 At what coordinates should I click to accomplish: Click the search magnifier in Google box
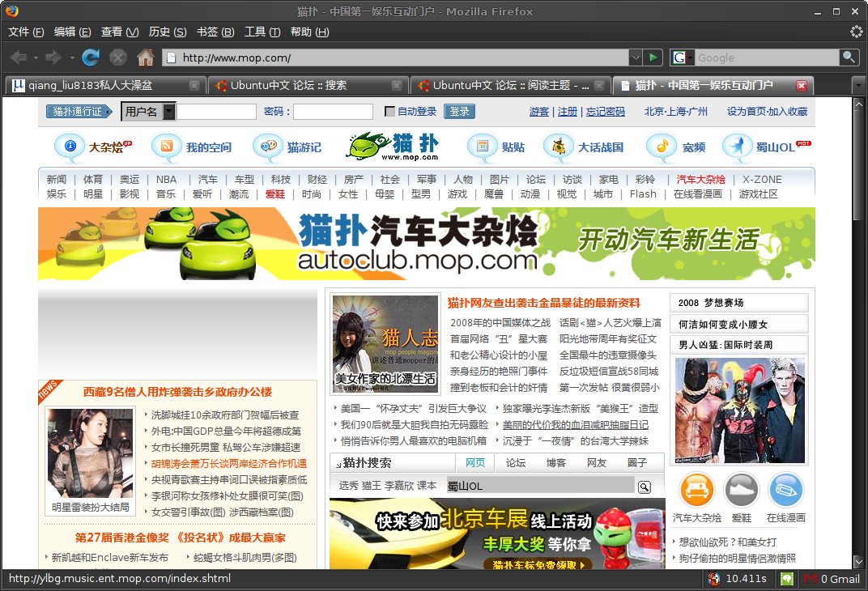pyautogui.click(x=849, y=57)
